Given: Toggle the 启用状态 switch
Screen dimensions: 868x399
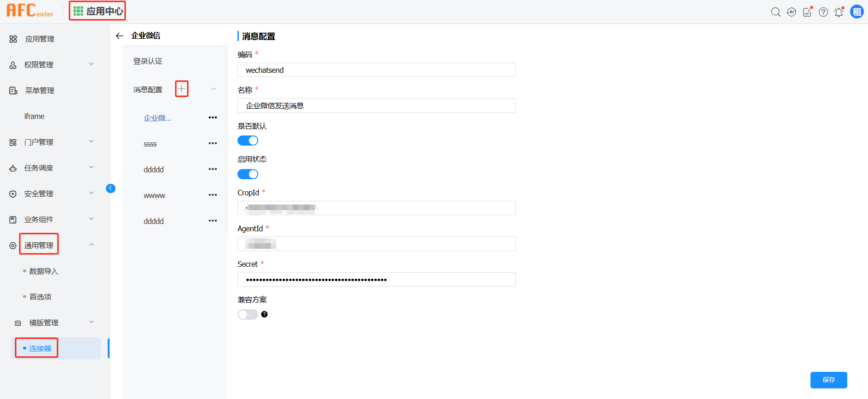Looking at the screenshot, I should tap(248, 174).
